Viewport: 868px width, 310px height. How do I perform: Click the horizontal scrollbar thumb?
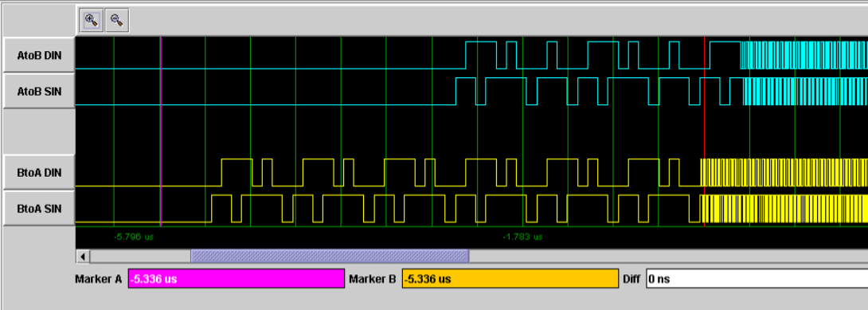pyautogui.click(x=330, y=256)
